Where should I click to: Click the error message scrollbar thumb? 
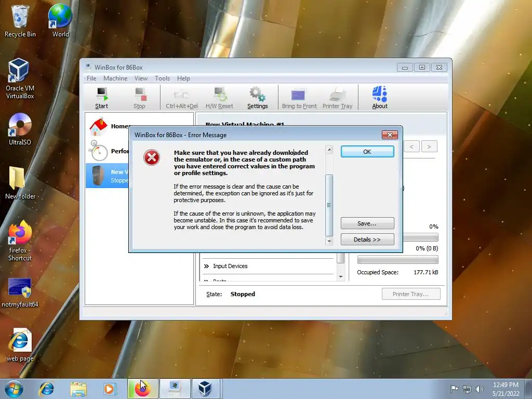pyautogui.click(x=329, y=205)
